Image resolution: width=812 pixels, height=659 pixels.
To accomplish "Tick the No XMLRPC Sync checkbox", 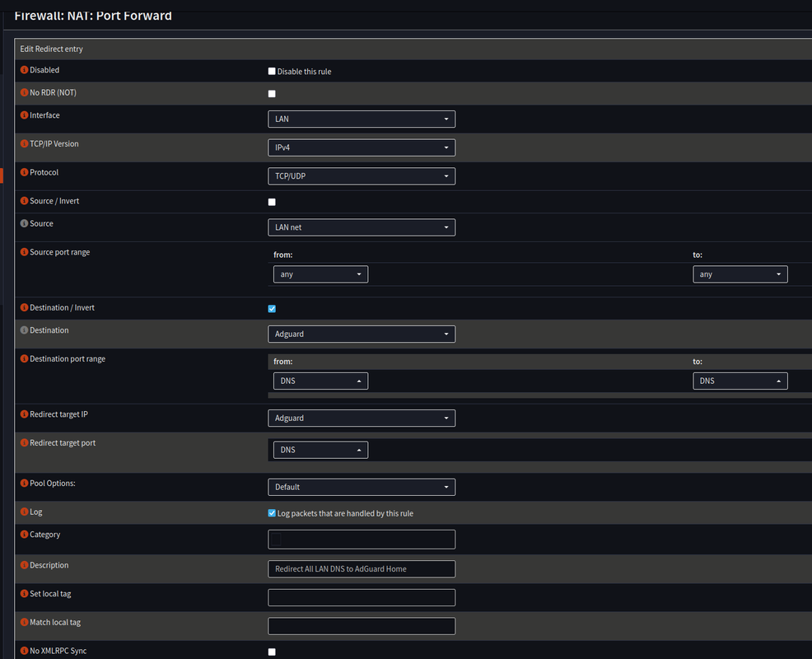I will pos(272,652).
